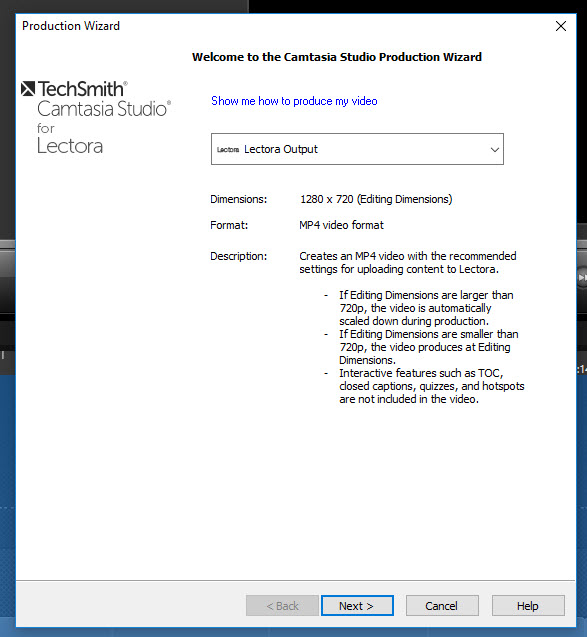Click the greyed-out < Back button

282,606
